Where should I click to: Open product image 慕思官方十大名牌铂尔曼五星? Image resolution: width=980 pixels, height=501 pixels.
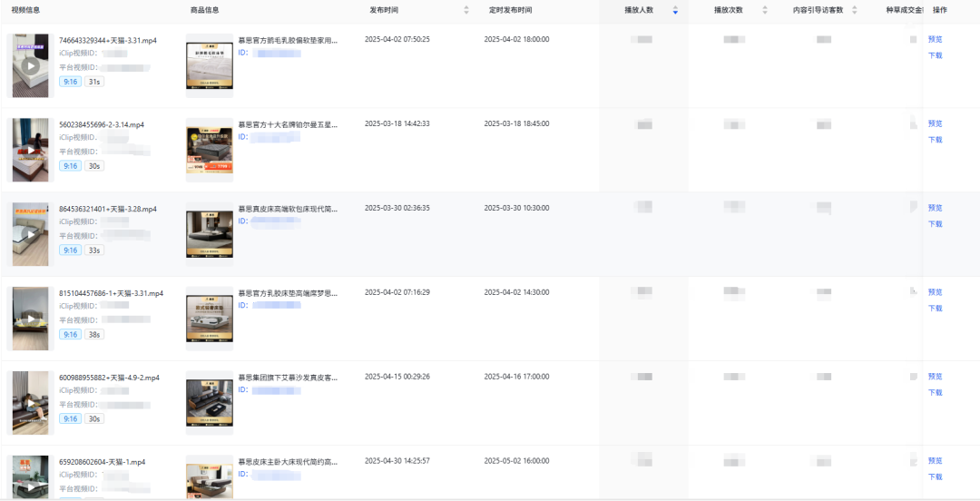pyautogui.click(x=210, y=150)
